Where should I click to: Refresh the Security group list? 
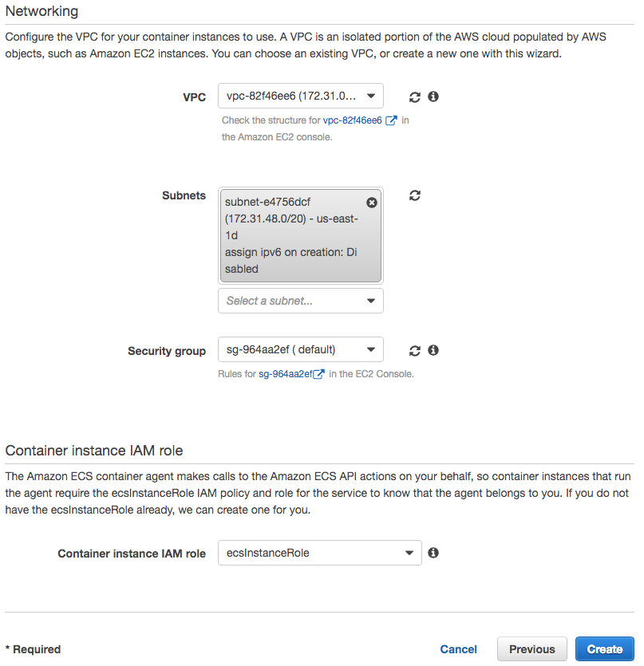[414, 349]
